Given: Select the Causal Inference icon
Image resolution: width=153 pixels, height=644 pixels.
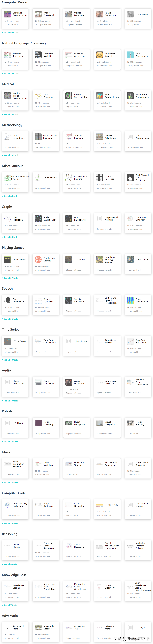Looking at the screenshot, I should (100, 178).
